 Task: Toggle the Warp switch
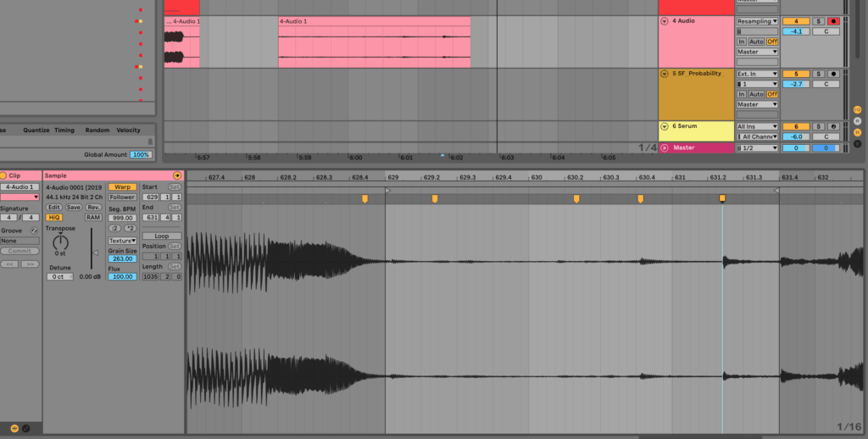click(122, 187)
